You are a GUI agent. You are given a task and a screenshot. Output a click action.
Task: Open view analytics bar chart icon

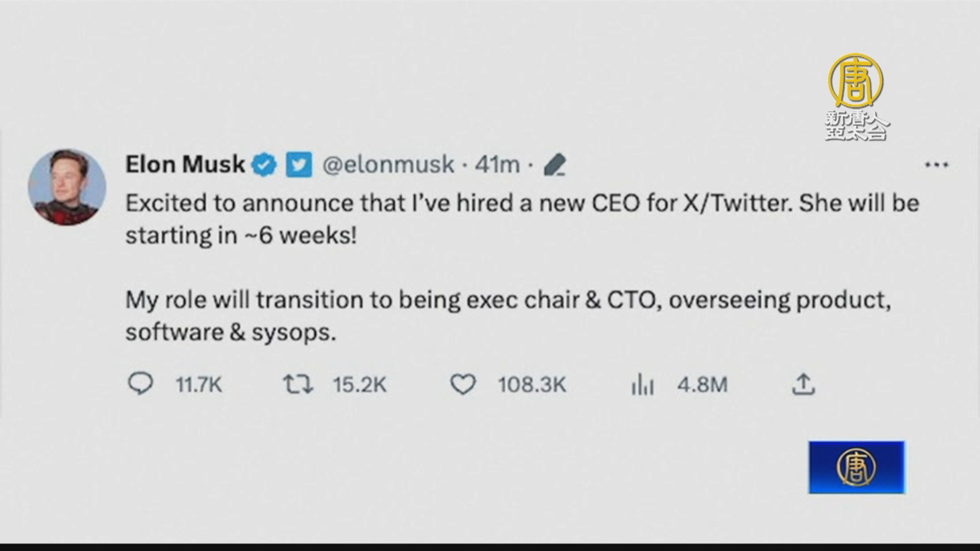(642, 385)
